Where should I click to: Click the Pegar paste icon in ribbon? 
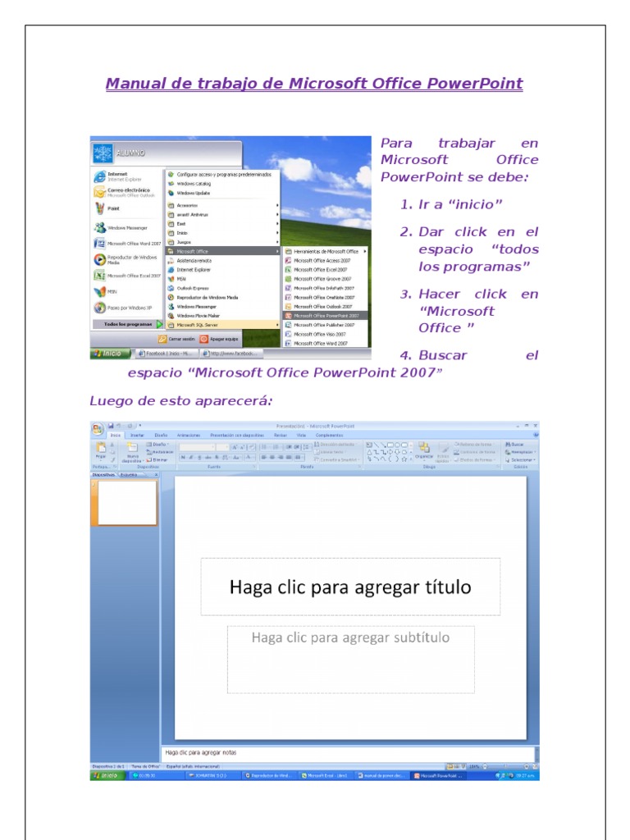click(101, 449)
